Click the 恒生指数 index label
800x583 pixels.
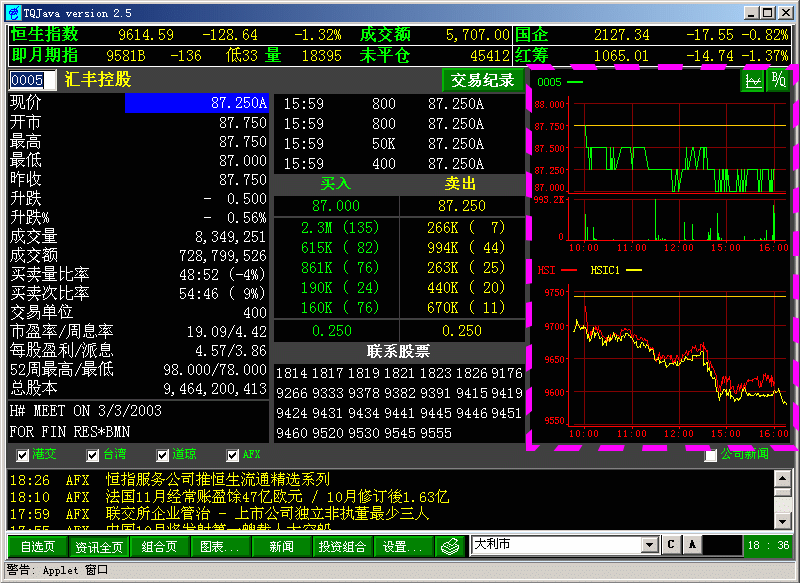click(x=45, y=34)
